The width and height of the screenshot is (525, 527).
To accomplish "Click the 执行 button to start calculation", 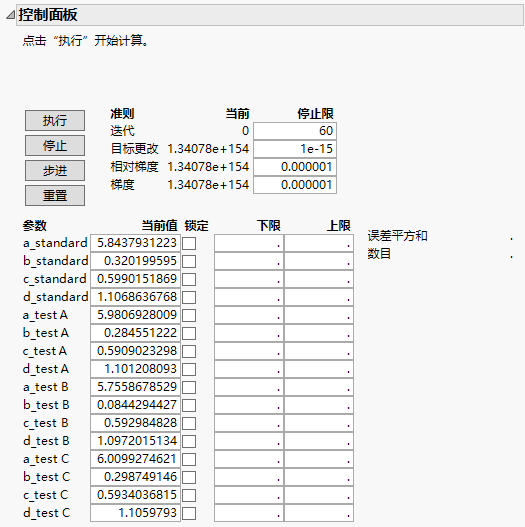I will coord(55,120).
